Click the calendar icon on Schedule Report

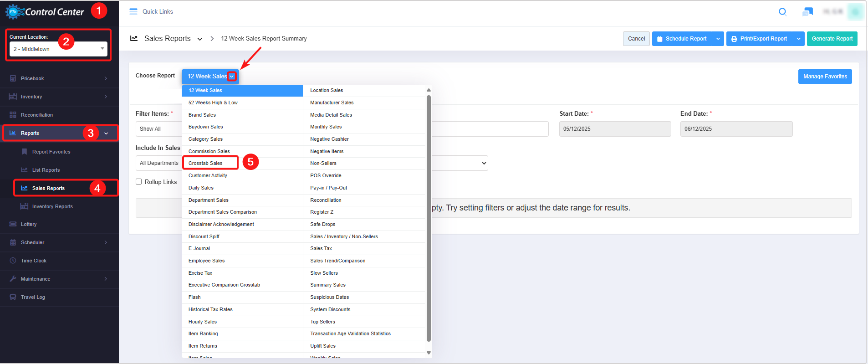pyautogui.click(x=659, y=39)
